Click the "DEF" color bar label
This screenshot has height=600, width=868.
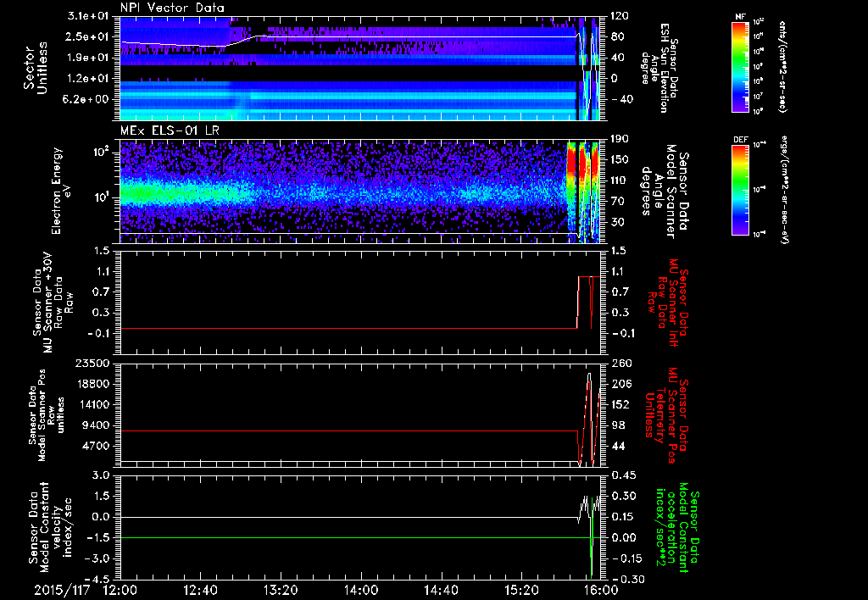741,140
